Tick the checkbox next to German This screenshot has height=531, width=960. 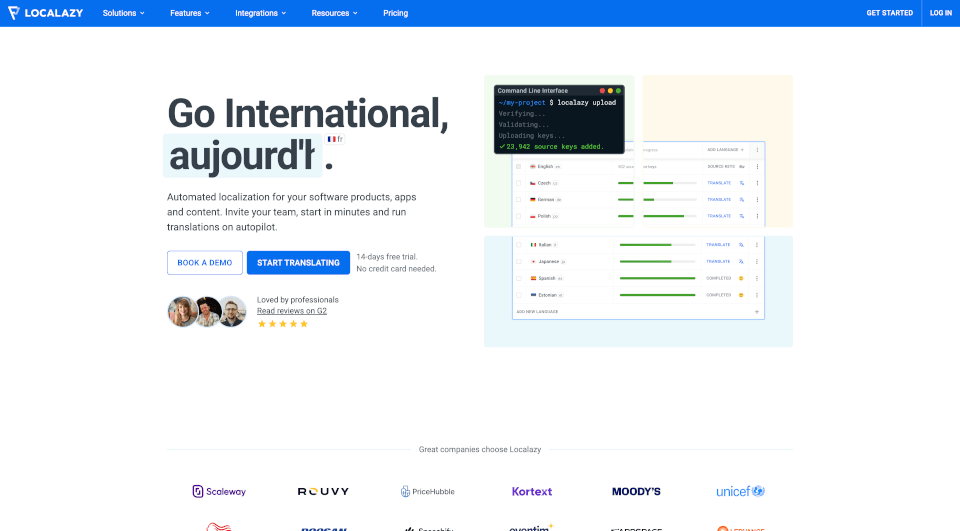coord(518,199)
